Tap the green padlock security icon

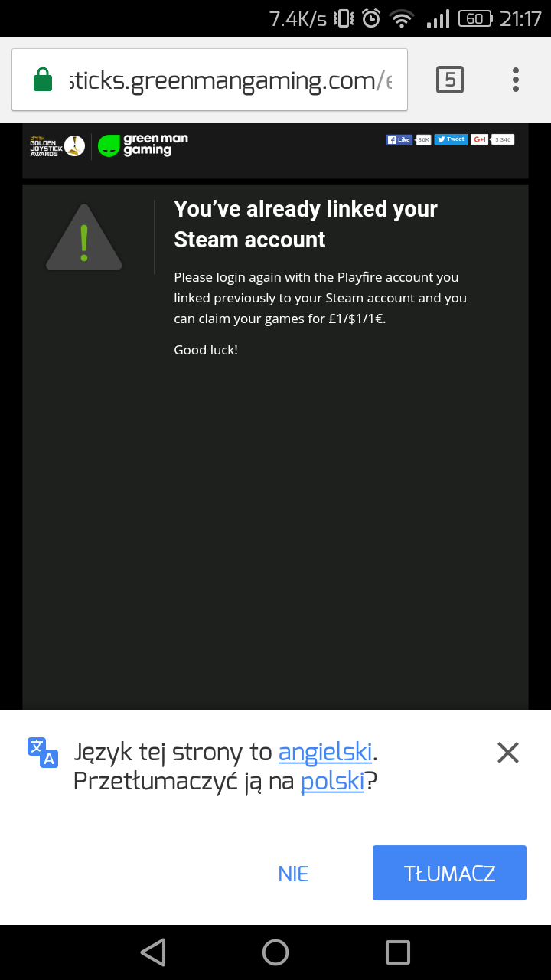click(43, 80)
